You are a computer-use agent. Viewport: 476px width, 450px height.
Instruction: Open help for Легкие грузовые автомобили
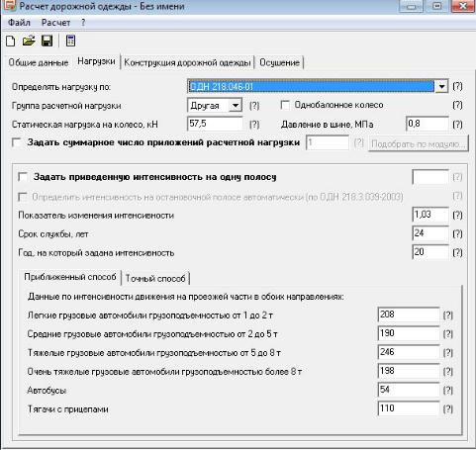coord(447,315)
